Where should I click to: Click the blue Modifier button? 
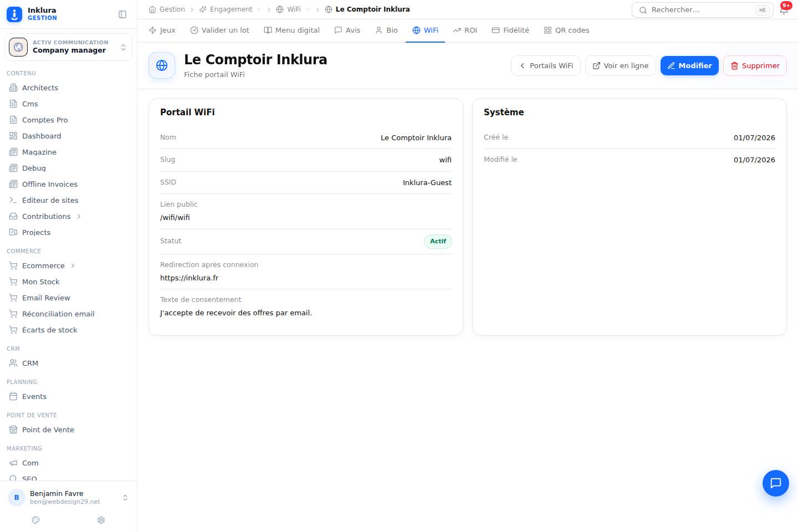689,65
